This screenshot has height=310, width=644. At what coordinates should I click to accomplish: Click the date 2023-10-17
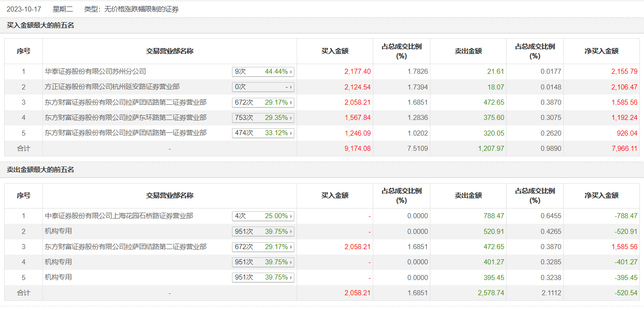click(x=24, y=9)
